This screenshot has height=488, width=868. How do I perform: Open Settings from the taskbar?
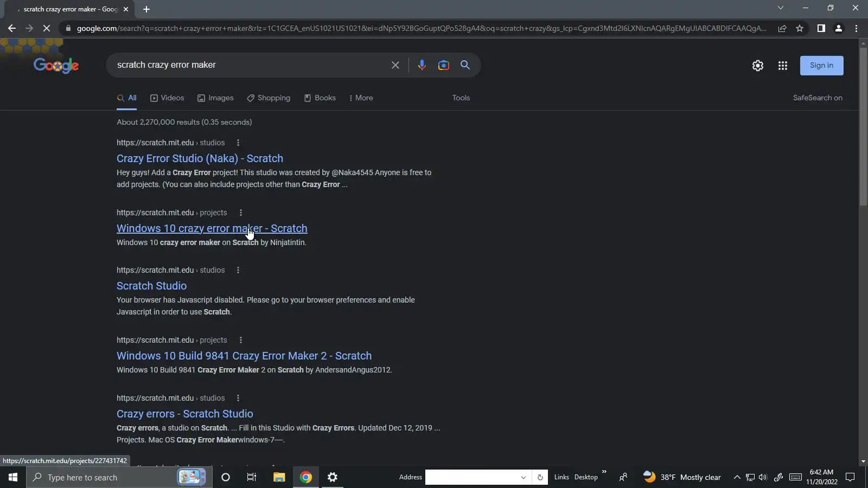[x=333, y=477]
